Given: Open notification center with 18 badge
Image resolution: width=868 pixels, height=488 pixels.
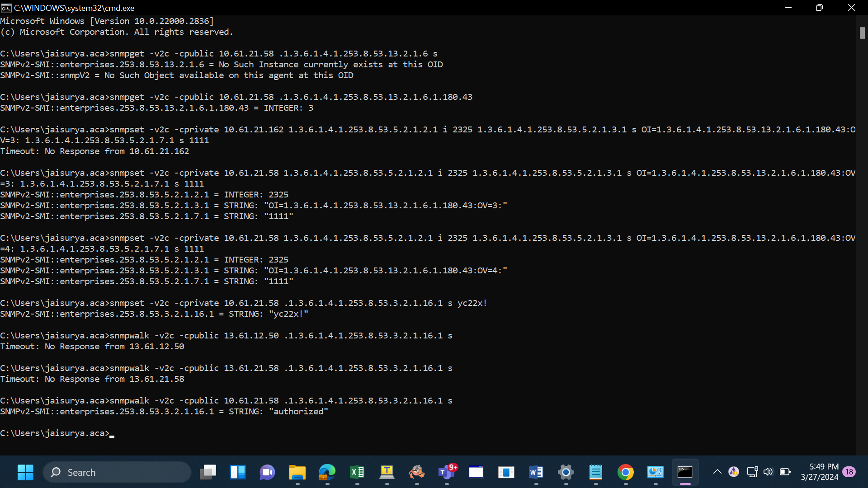Looking at the screenshot, I should pyautogui.click(x=849, y=472).
